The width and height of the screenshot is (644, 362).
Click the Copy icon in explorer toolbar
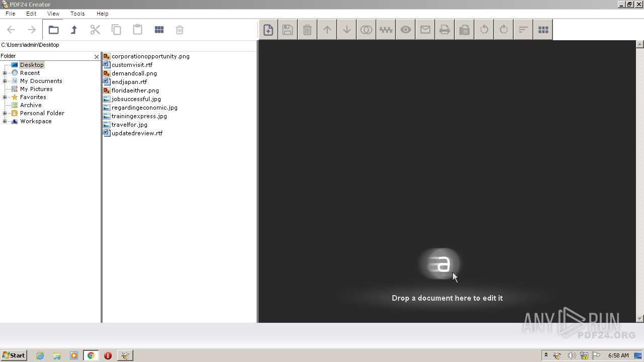[x=116, y=30]
